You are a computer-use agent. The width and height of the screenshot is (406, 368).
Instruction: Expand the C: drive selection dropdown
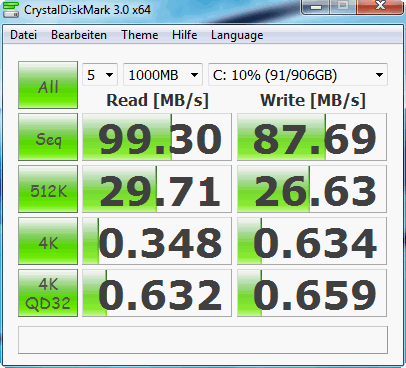[x=298, y=75]
